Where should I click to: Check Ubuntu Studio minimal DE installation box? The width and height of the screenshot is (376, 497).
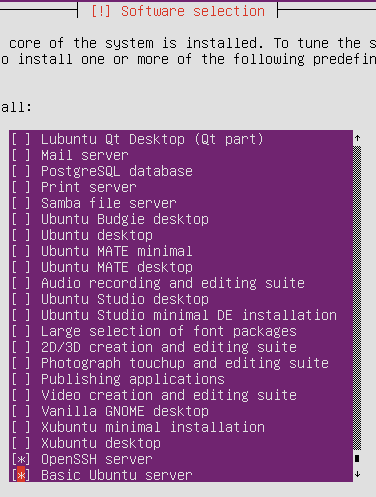tap(21, 315)
